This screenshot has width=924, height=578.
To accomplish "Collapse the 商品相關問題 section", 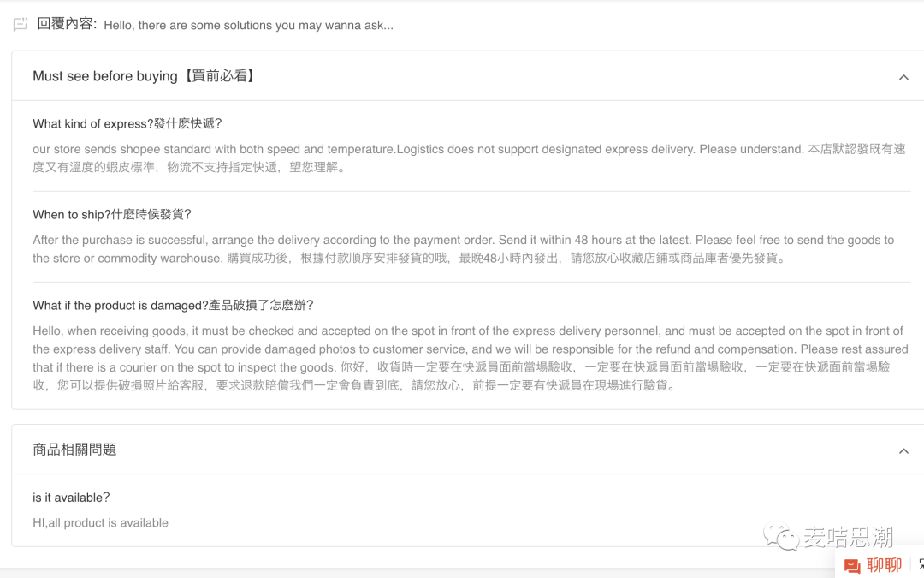I will (x=903, y=450).
